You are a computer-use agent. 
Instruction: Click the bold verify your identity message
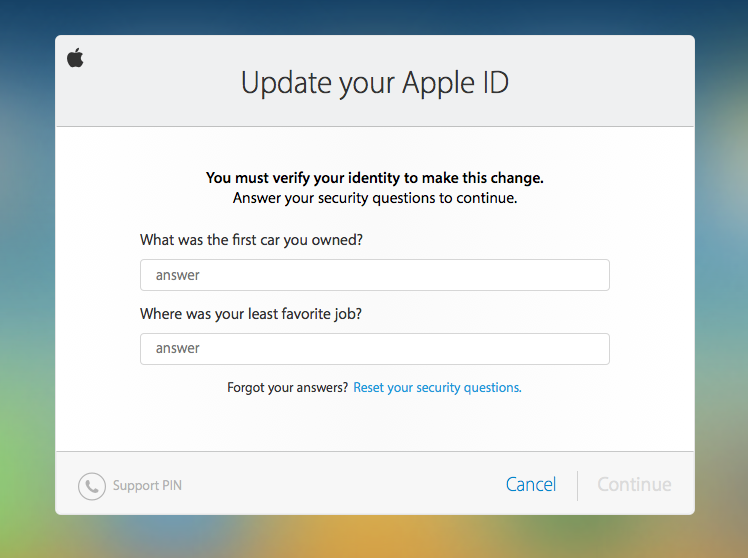374,178
